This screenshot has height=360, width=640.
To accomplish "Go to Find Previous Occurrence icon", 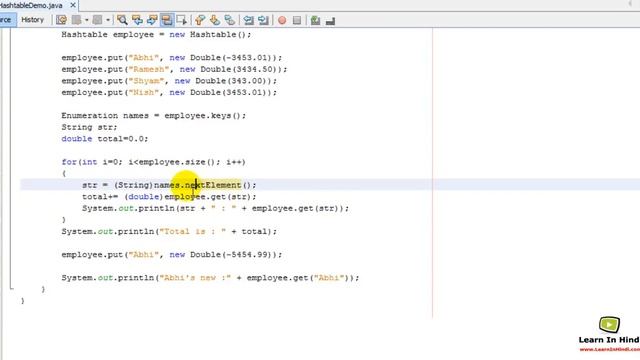I will (137, 20).
